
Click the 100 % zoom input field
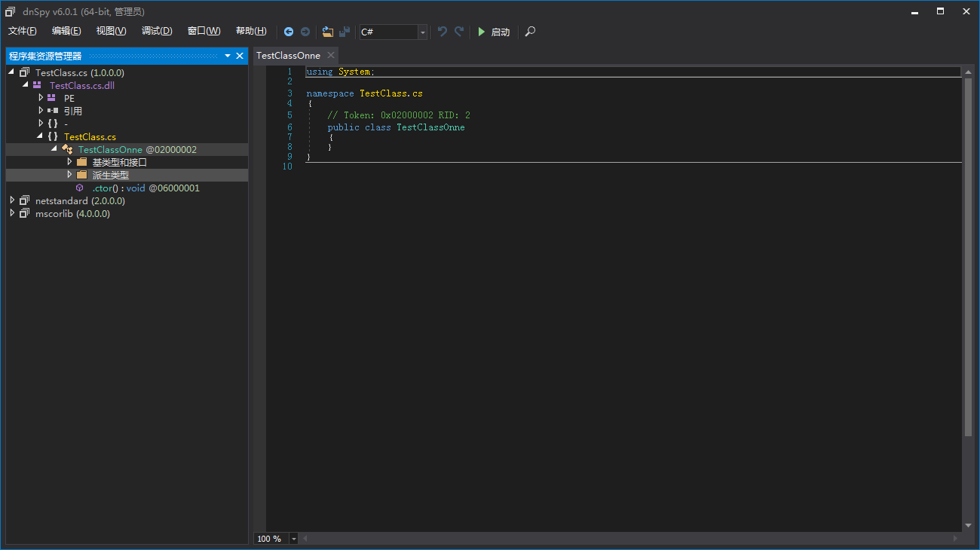(x=271, y=539)
